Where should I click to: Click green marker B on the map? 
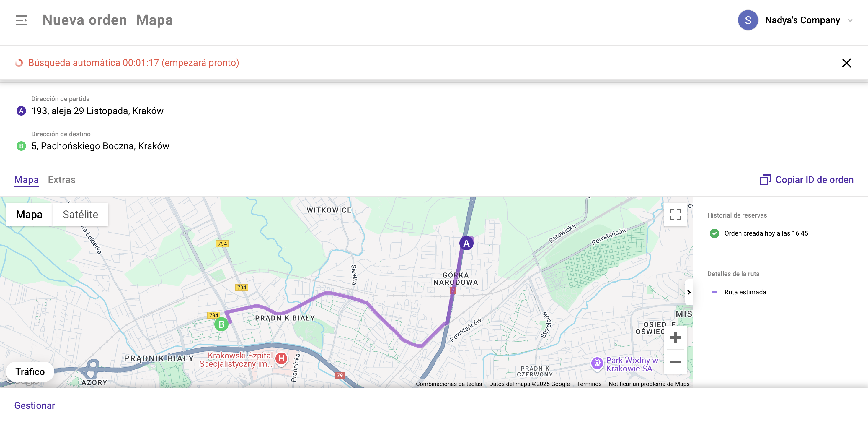221,324
